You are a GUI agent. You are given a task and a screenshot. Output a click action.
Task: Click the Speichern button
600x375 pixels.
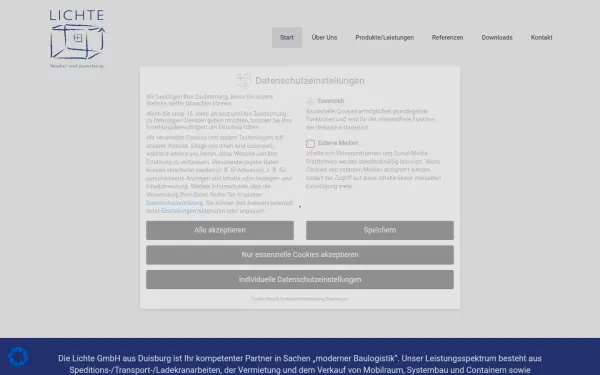click(380, 230)
